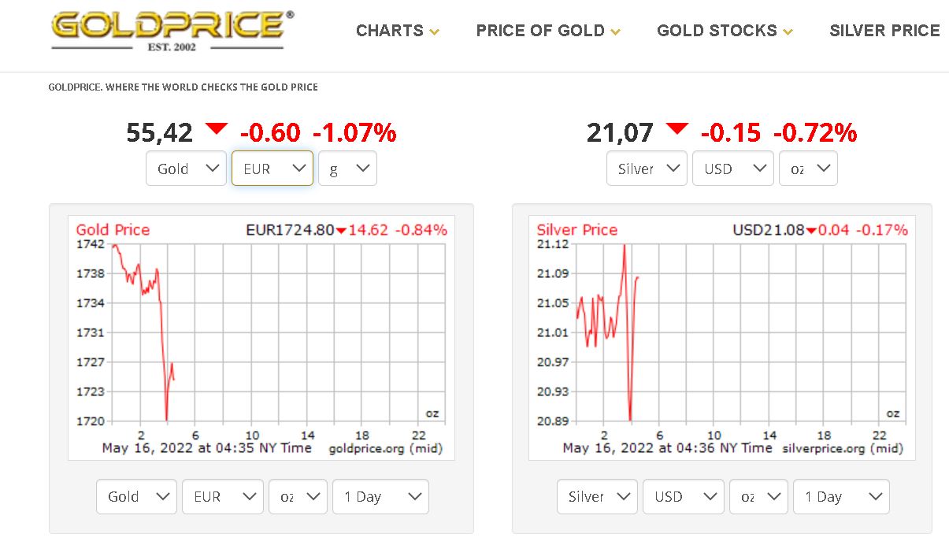
Task: Click the chevron next to PRICE OF GOLD
Action: (x=615, y=32)
